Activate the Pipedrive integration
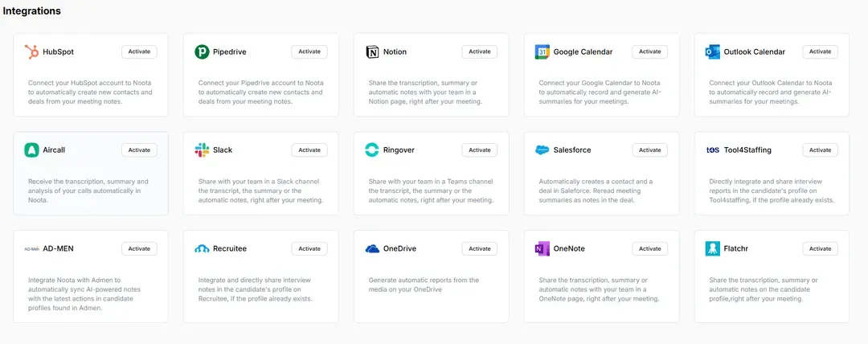 pyautogui.click(x=309, y=51)
